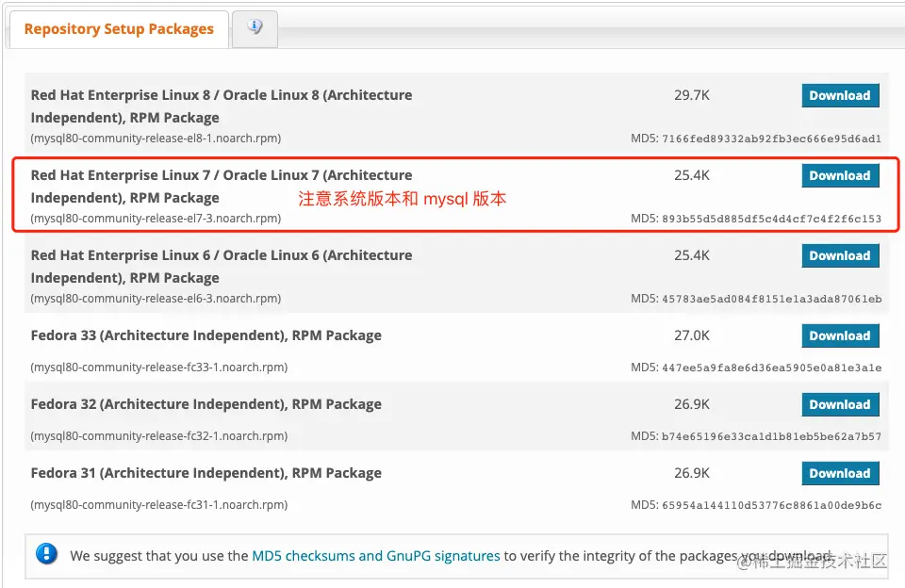Screen dimensions: 905x588
Task: Select the Red Hat Enterprise Linux 6 title
Action: [221, 267]
